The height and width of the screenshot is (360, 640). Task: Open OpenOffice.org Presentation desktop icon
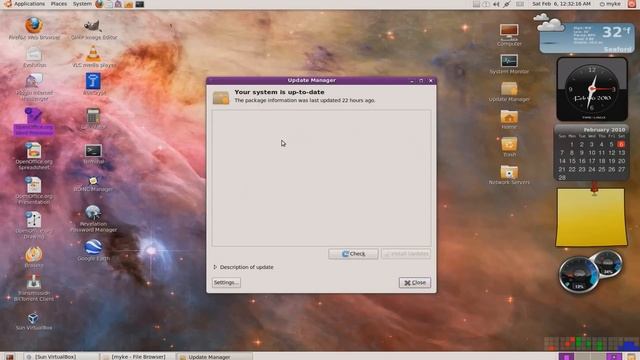[34, 185]
